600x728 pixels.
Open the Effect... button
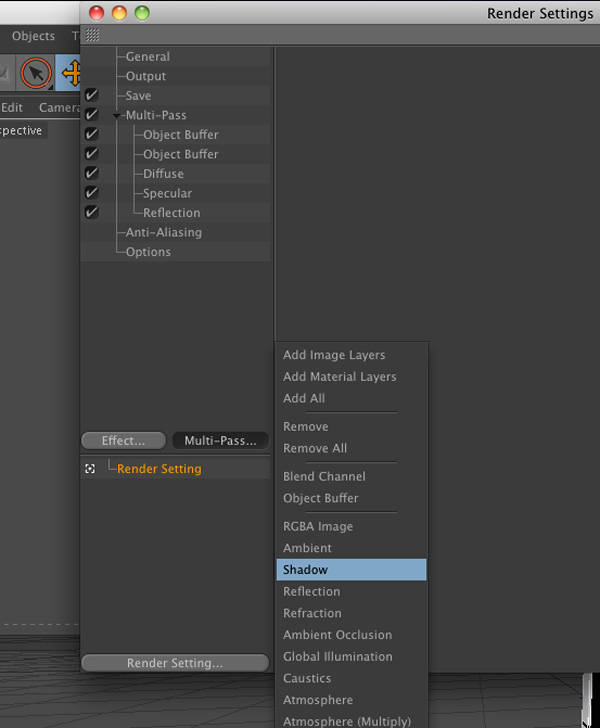tap(124, 441)
